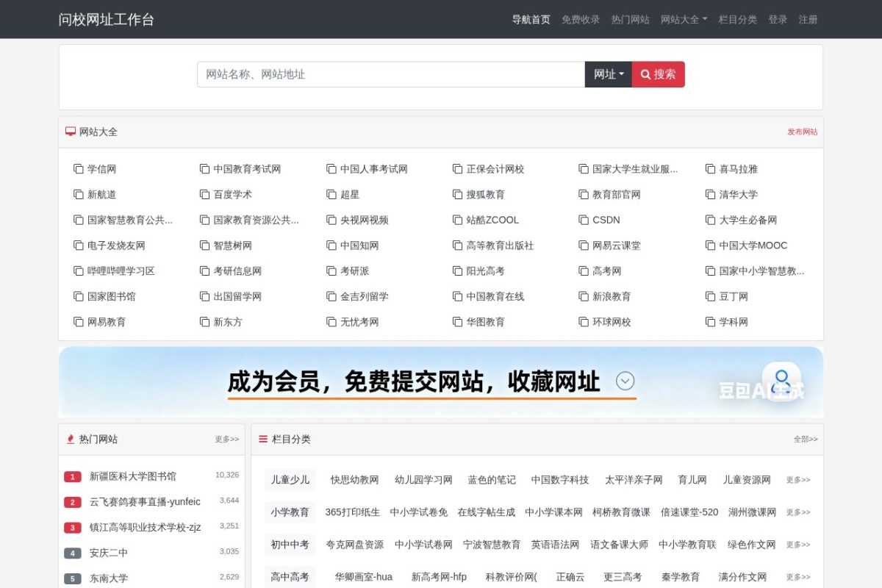
Task: Click the copy icon beside CSDN
Action: (x=584, y=220)
